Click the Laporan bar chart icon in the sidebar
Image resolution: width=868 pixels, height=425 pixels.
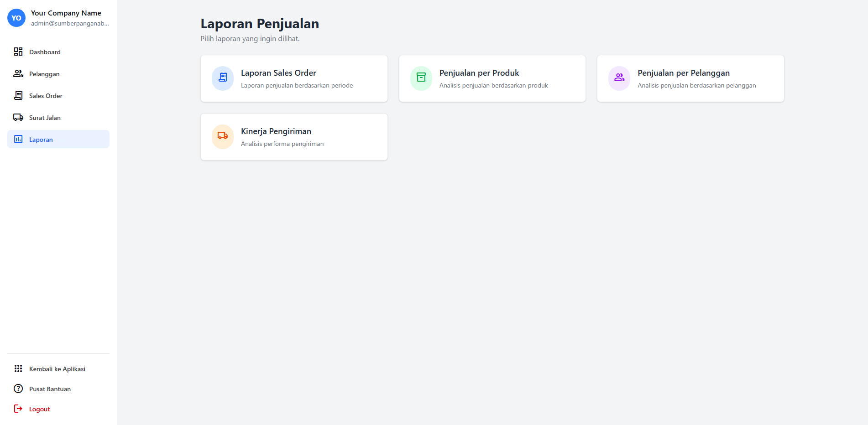tap(18, 139)
